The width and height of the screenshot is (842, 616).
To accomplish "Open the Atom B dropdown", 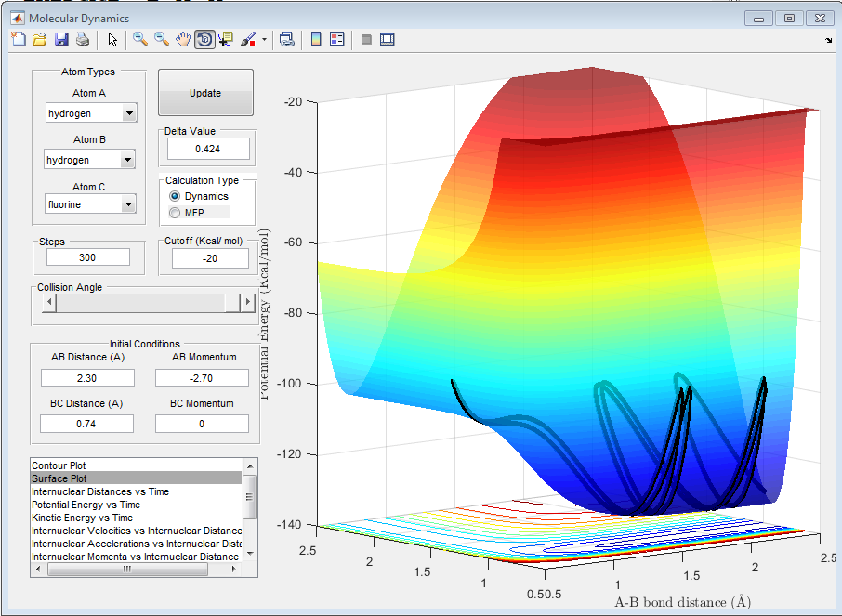I will 127,160.
